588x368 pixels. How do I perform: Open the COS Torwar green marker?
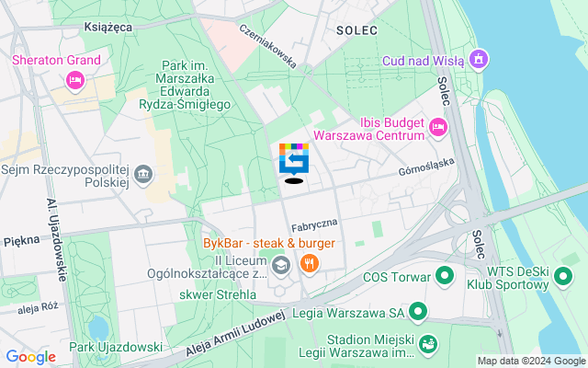pyautogui.click(x=445, y=276)
